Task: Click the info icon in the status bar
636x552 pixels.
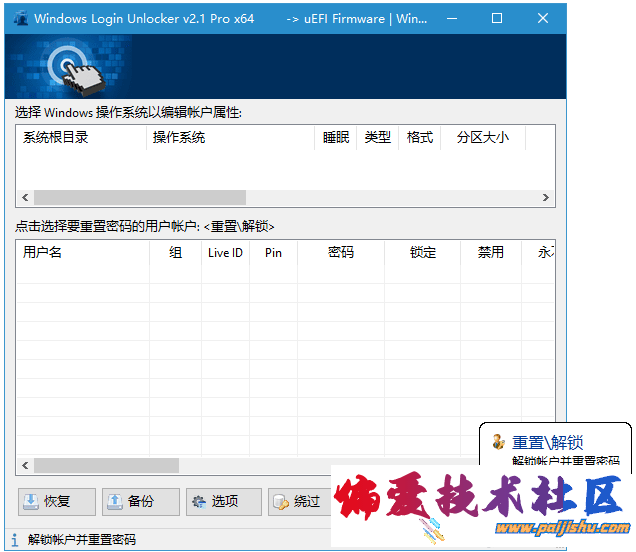Action: (x=14, y=540)
